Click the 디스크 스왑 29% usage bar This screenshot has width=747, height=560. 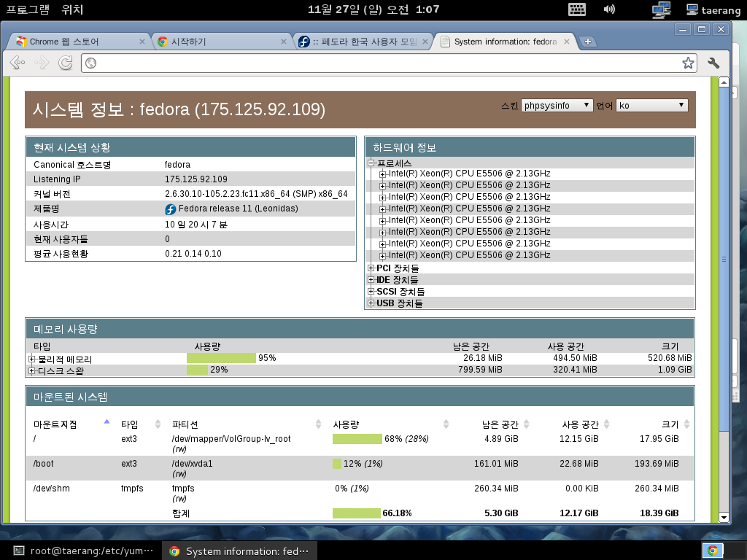pos(197,370)
